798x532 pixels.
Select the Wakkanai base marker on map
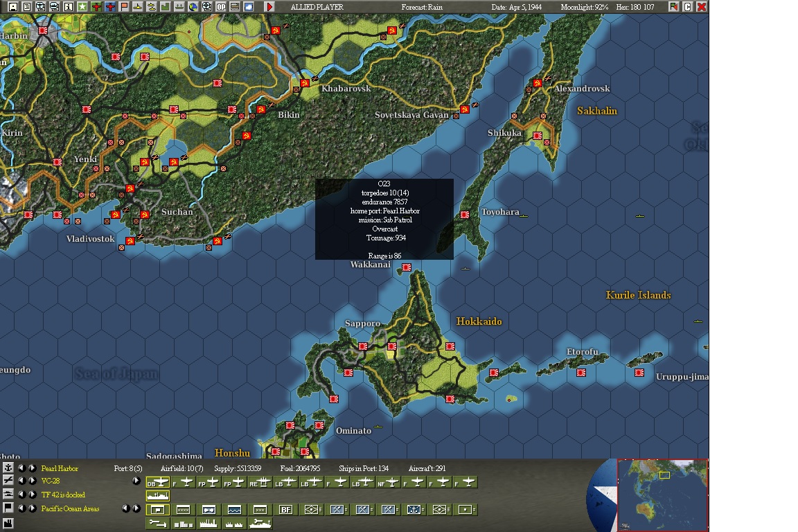(407, 267)
